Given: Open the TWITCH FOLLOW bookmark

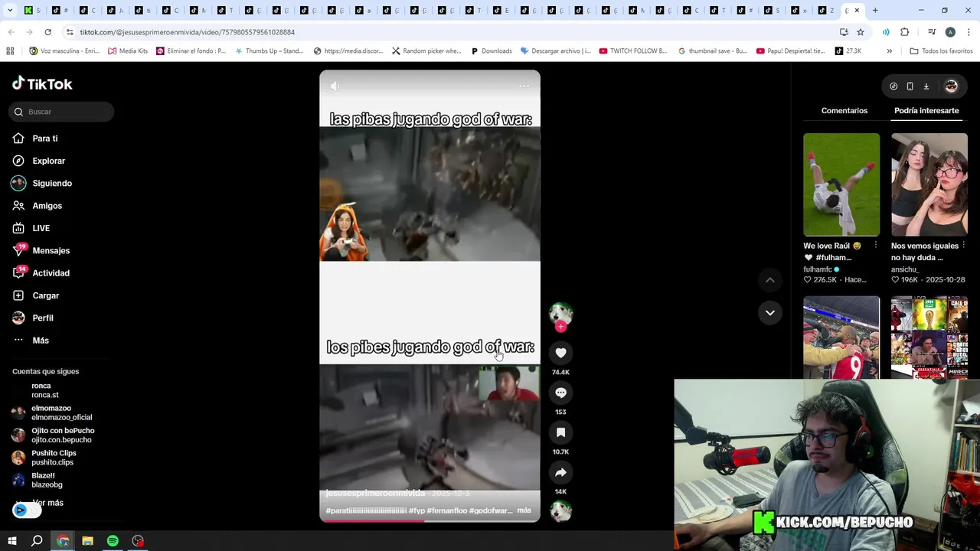Looking at the screenshot, I should (633, 51).
